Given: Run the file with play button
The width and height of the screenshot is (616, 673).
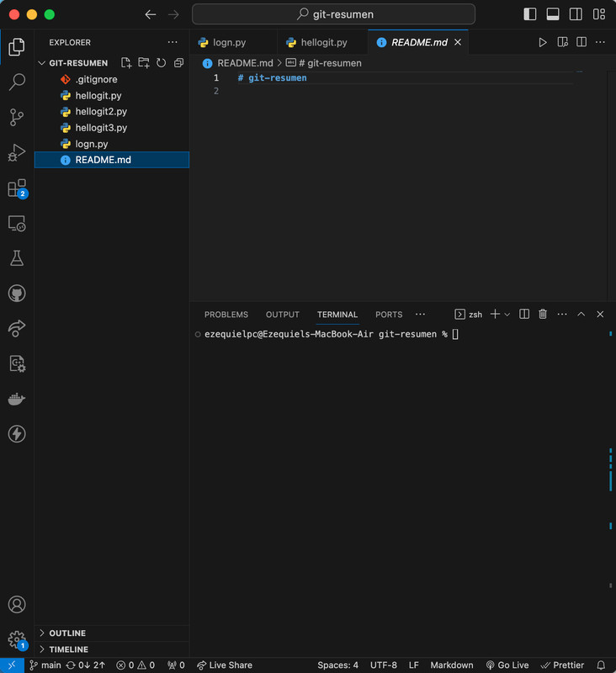Looking at the screenshot, I should tap(543, 42).
